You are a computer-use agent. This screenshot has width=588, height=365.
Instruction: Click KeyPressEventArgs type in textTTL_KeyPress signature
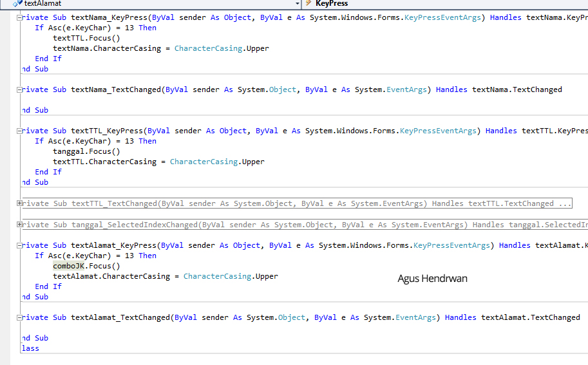coord(438,131)
